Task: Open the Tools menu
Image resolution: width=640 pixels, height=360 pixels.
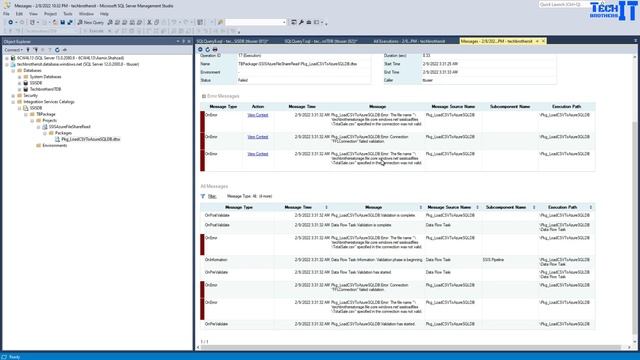Action: click(68, 14)
